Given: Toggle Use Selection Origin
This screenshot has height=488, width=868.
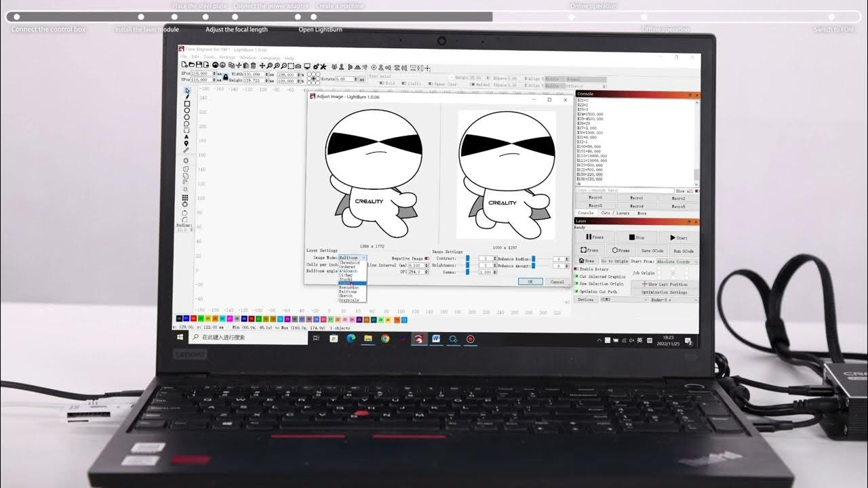Looking at the screenshot, I should coord(576,284).
